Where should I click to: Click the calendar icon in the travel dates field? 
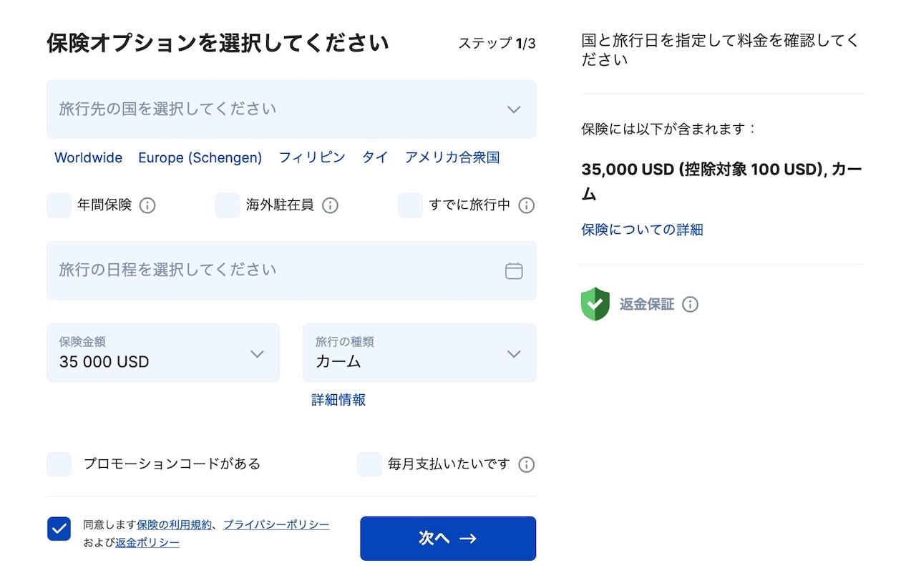click(x=513, y=270)
